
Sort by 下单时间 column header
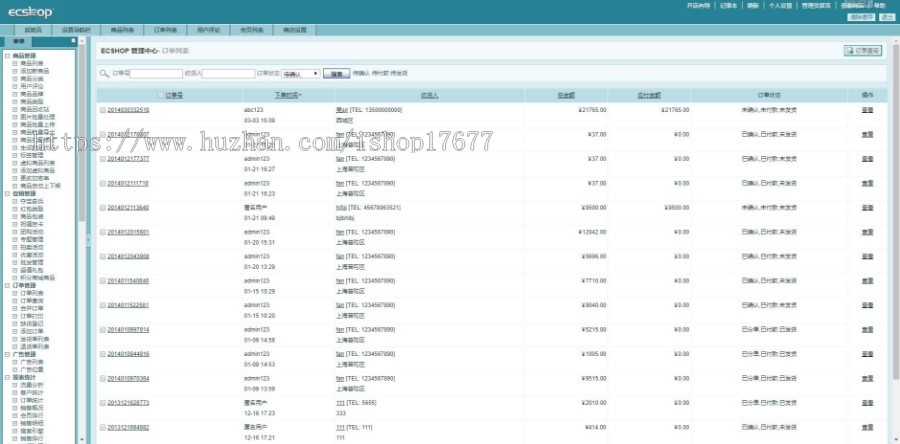point(288,95)
